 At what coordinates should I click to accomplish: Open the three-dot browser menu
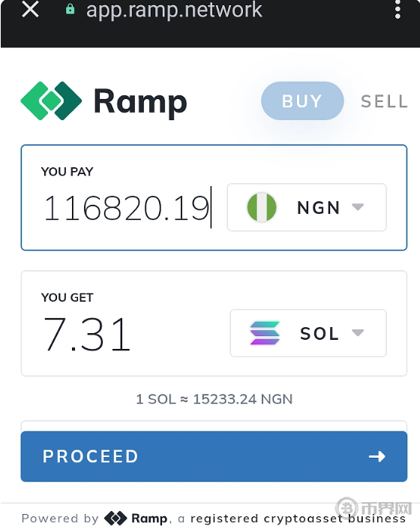pos(397,9)
